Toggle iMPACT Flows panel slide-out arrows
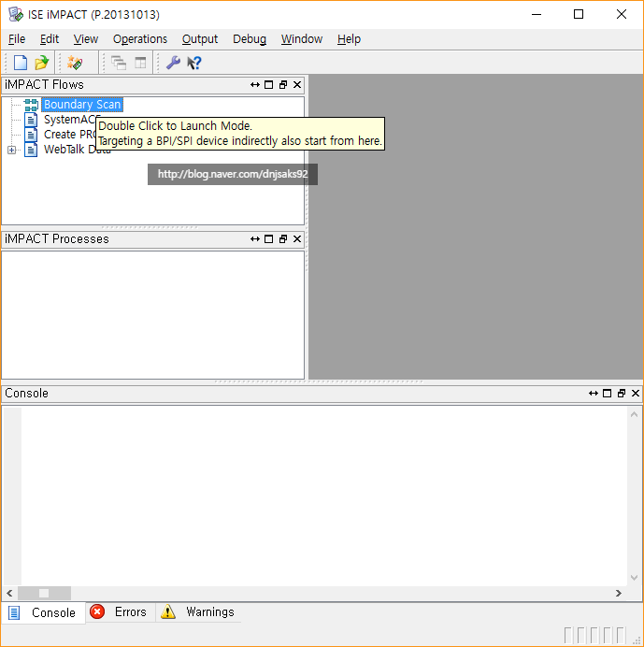The image size is (644, 647). click(x=255, y=84)
